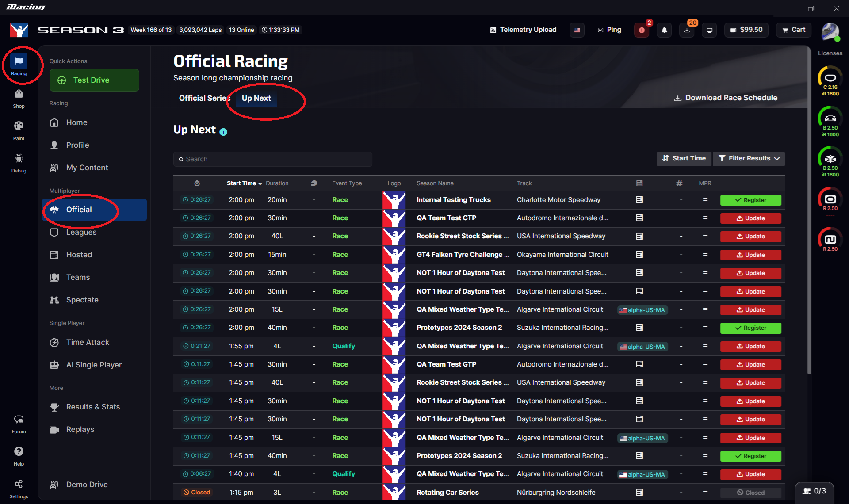The image size is (849, 504).
Task: Toggle Start Time sort order button
Action: click(x=684, y=158)
